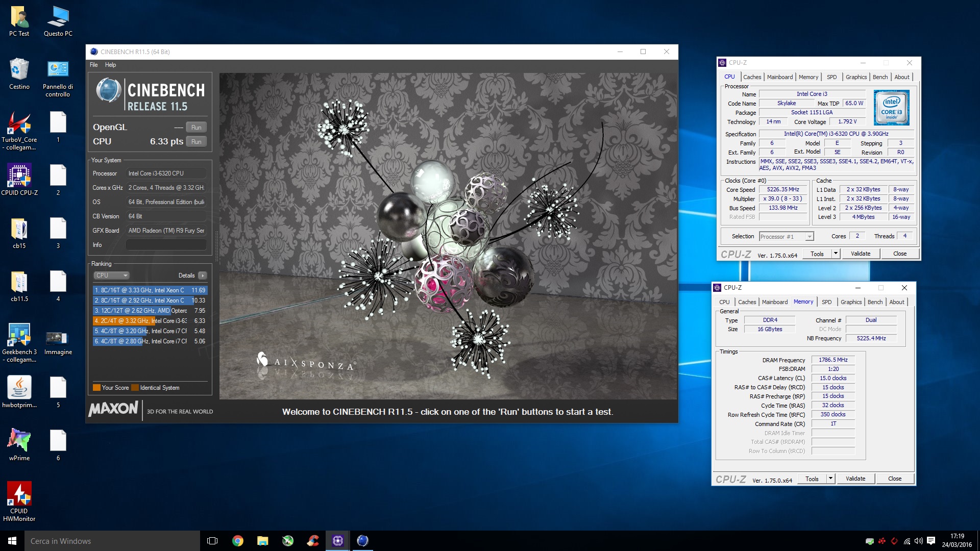
Task: Open the Ranking CPU dropdown in Cinebench
Action: pyautogui.click(x=111, y=275)
